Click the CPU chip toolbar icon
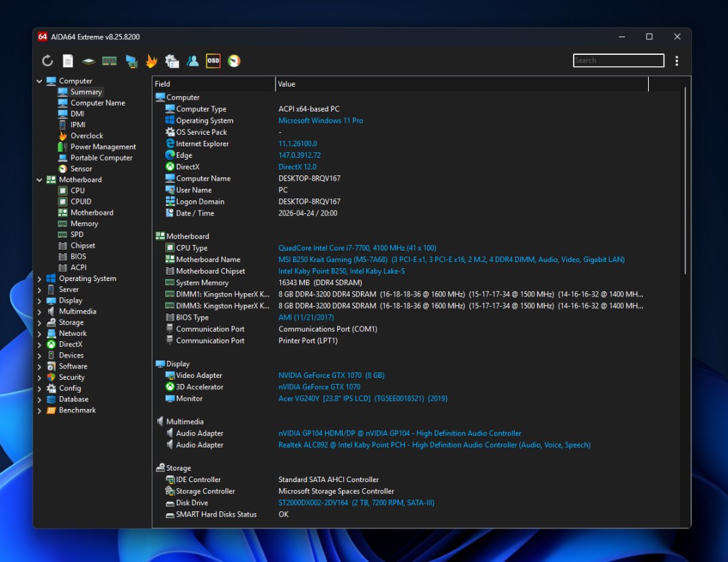The height and width of the screenshot is (562, 728). [89, 61]
